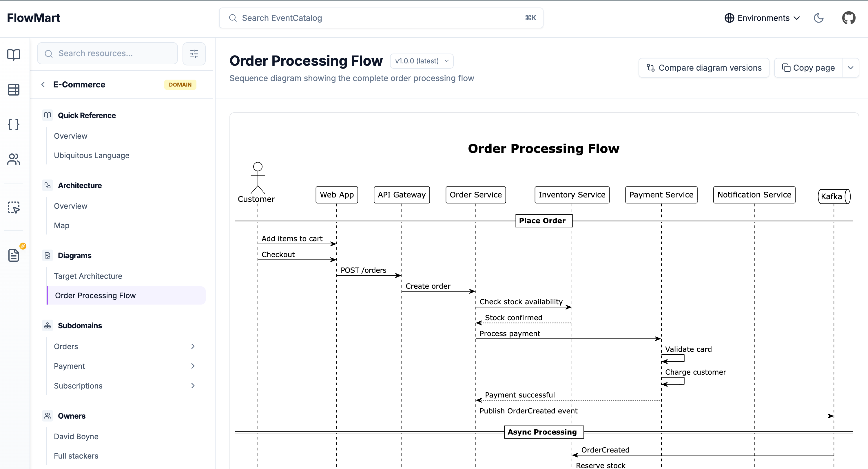The height and width of the screenshot is (469, 868).
Task: Open the v1.0.0 (latest) version dropdown
Action: click(422, 61)
